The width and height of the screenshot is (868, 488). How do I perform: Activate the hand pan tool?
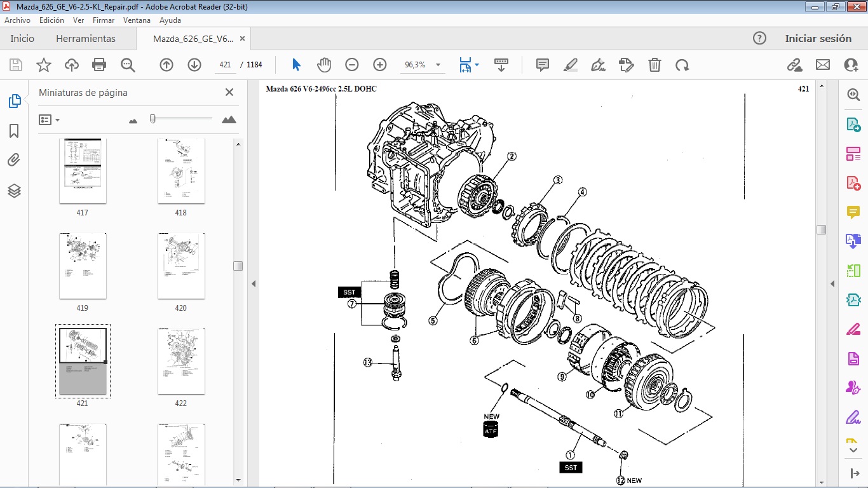324,65
